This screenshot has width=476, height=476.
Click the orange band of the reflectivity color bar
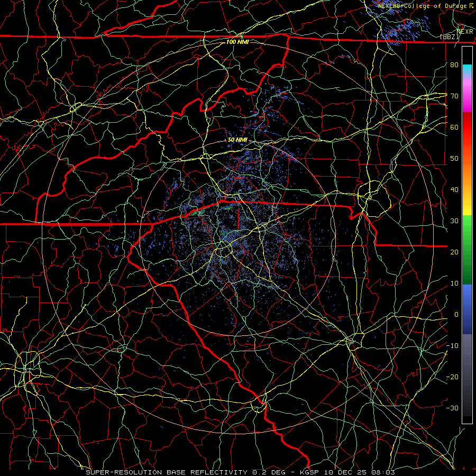(467, 171)
